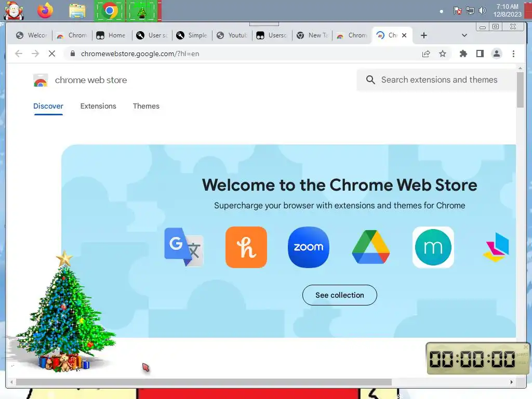Switch to the Youtube browser tab
This screenshot has width=532, height=399.
(232, 35)
